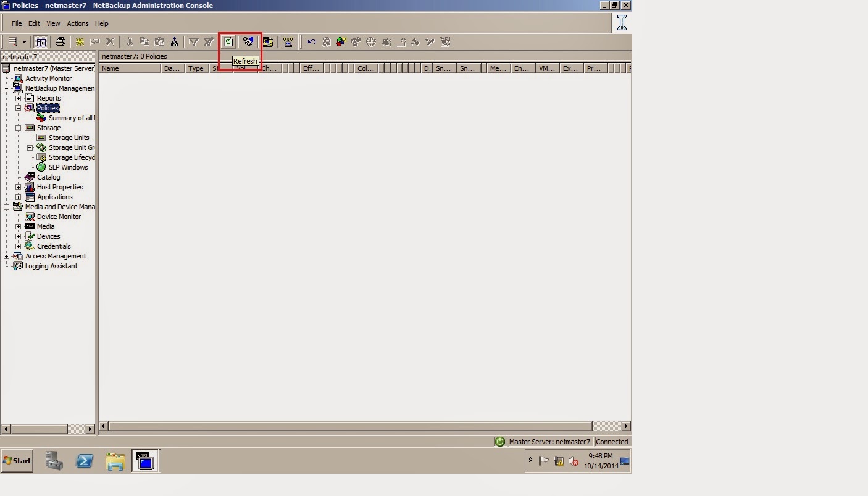Expand the Storage Unit Groups node
Viewport: 868px width, 496px height.
(30, 147)
